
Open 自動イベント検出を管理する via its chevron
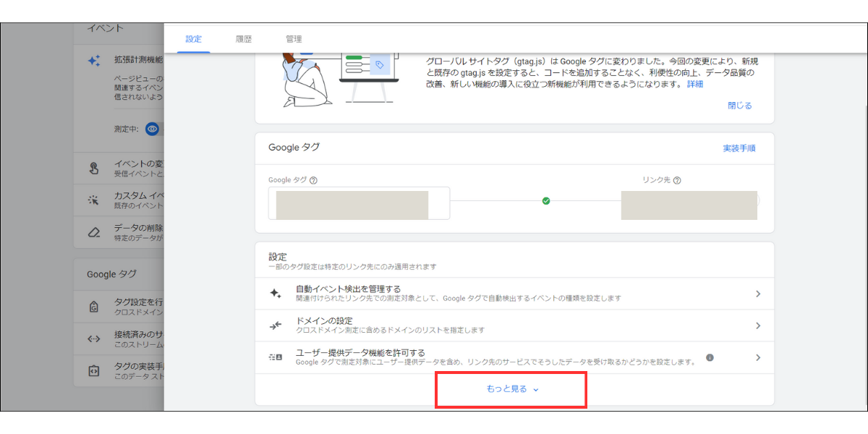click(x=758, y=294)
